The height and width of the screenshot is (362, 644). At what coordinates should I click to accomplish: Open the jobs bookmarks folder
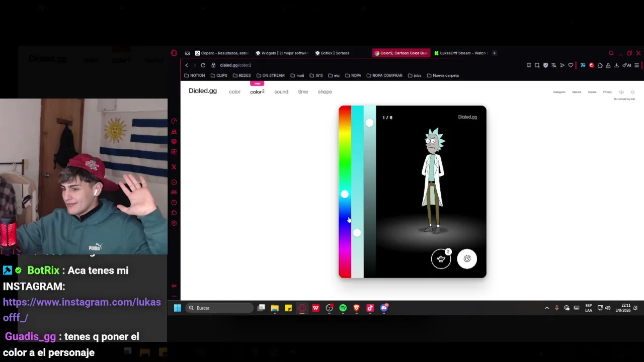pos(415,75)
